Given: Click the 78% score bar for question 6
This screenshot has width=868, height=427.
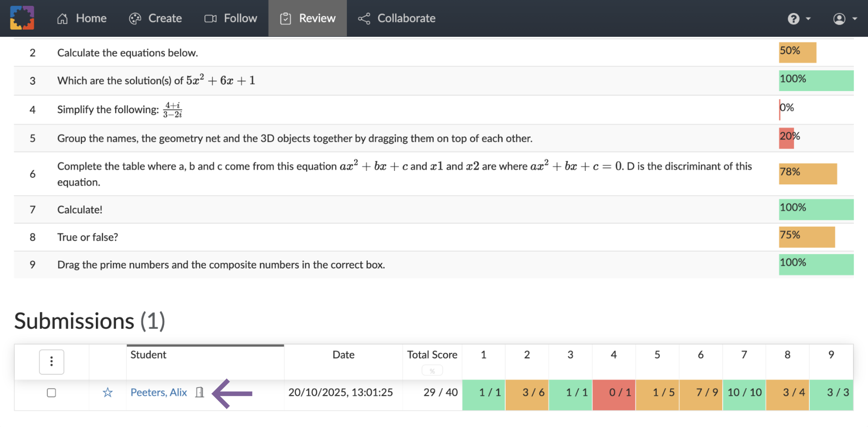Looking at the screenshot, I should pos(807,173).
